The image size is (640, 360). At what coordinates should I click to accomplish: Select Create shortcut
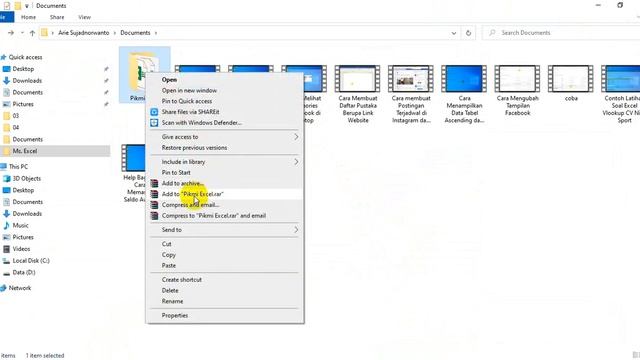(x=182, y=280)
